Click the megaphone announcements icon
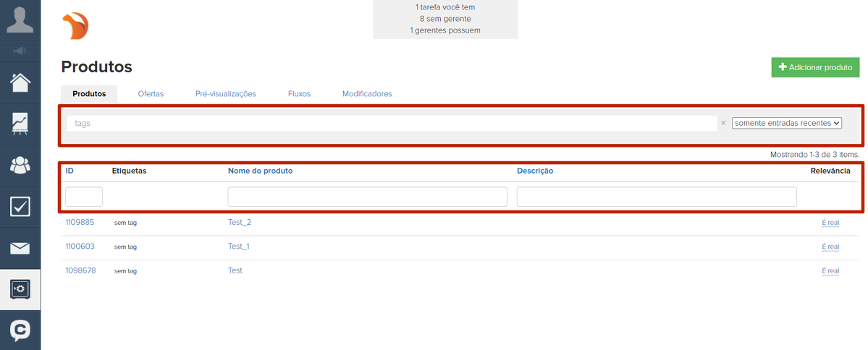Image resolution: width=868 pixels, height=350 pixels. pos(20,51)
